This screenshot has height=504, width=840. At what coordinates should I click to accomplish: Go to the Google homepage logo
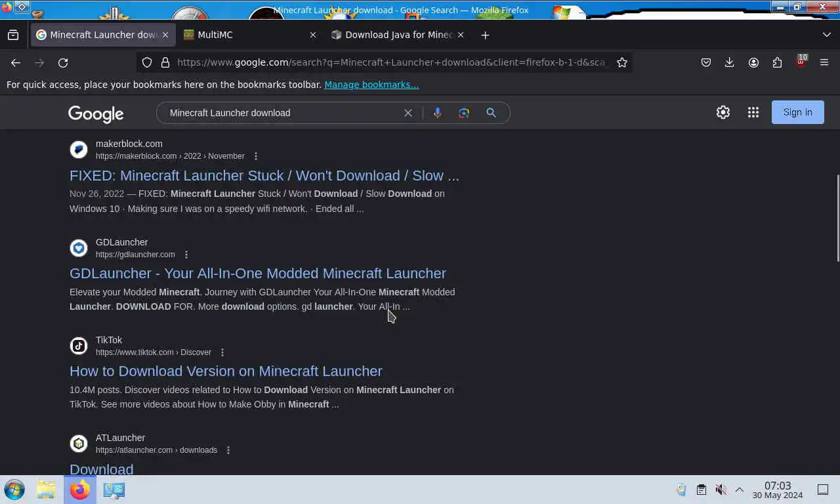coord(96,114)
